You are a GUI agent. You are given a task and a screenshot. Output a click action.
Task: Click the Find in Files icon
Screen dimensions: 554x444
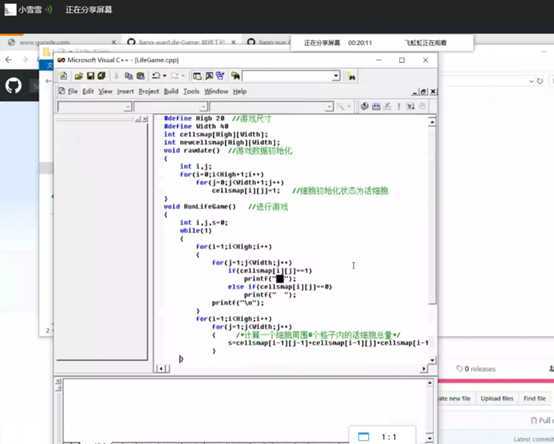point(235,76)
